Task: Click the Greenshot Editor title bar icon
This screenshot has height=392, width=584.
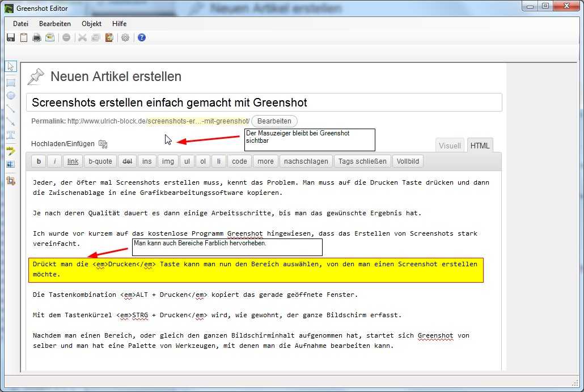Action: click(x=9, y=8)
